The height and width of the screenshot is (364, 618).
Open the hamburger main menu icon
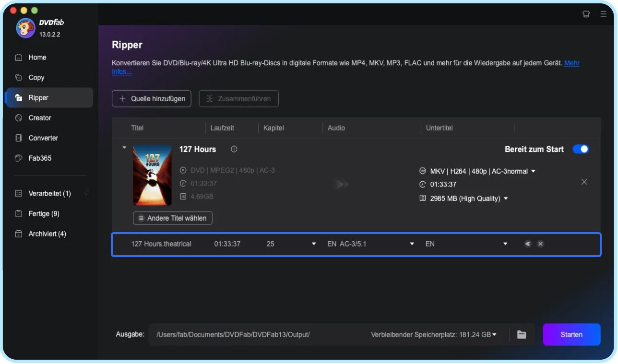pos(604,14)
